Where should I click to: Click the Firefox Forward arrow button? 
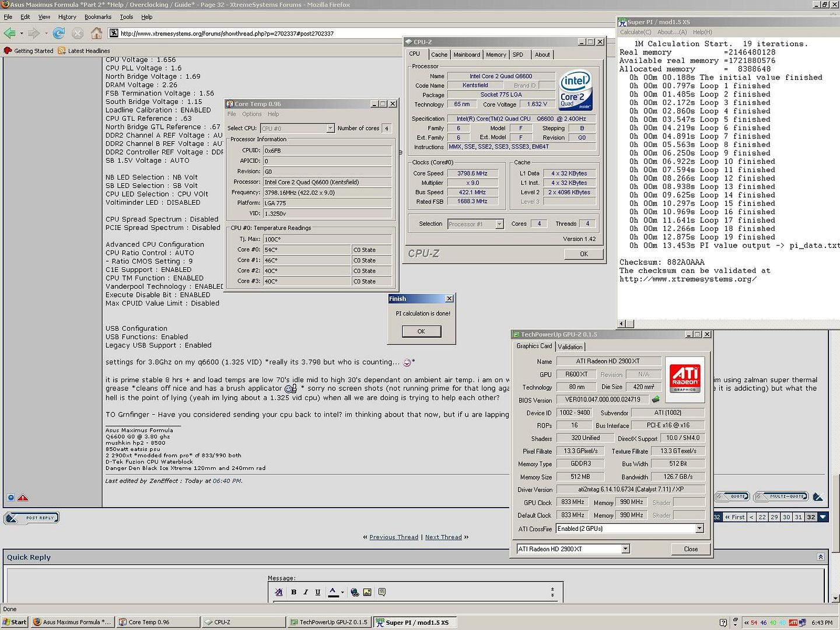34,33
